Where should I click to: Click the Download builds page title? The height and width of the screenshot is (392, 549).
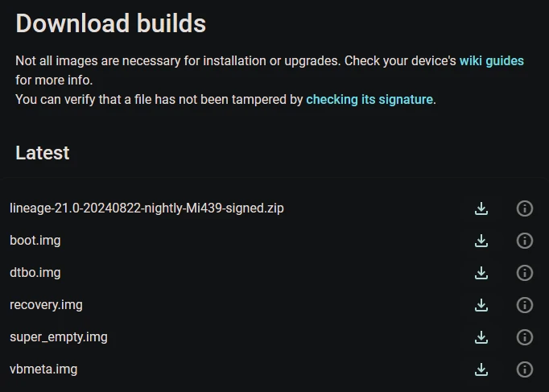tap(110, 23)
